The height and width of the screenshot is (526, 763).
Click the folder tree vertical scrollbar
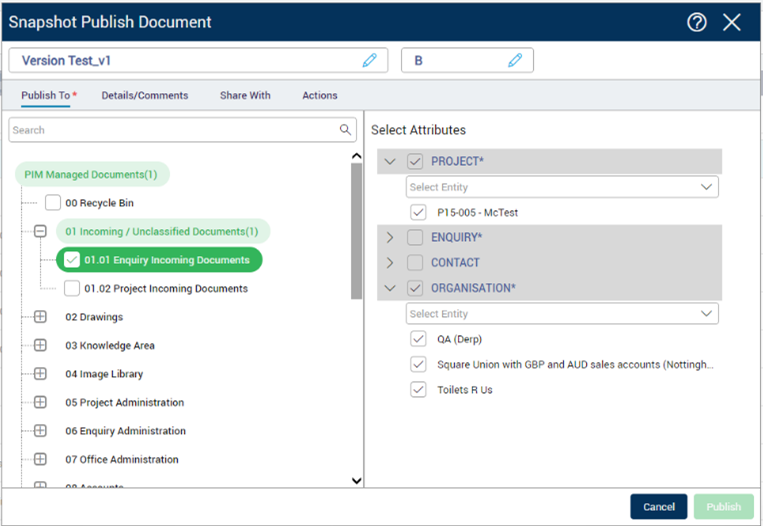(357, 230)
